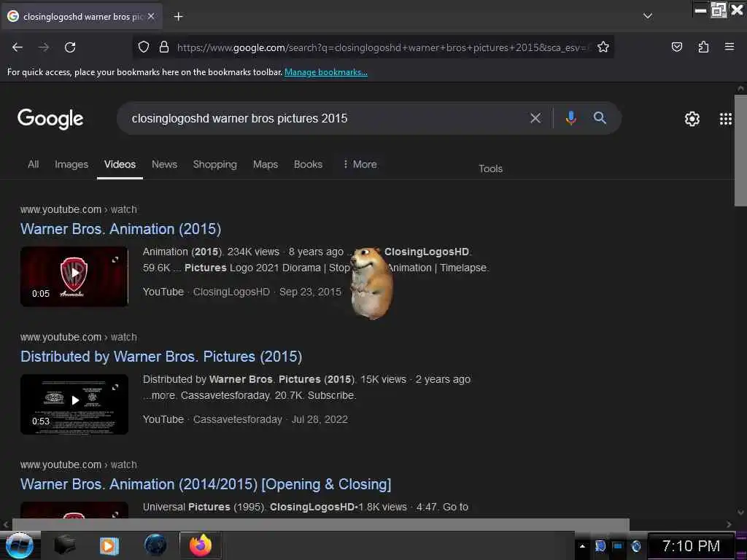Click the ClosingLogosHD channel name text
The height and width of the screenshot is (560, 747).
pos(231,292)
